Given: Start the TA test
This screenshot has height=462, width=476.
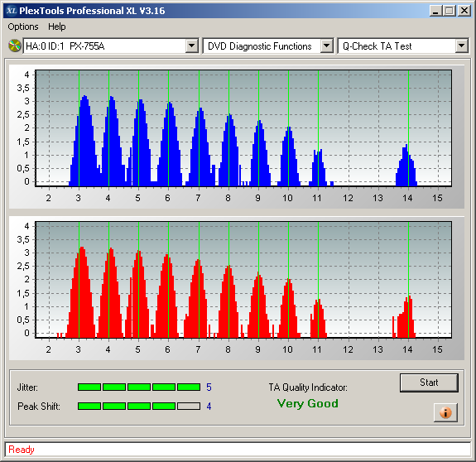Looking at the screenshot, I should point(429,383).
